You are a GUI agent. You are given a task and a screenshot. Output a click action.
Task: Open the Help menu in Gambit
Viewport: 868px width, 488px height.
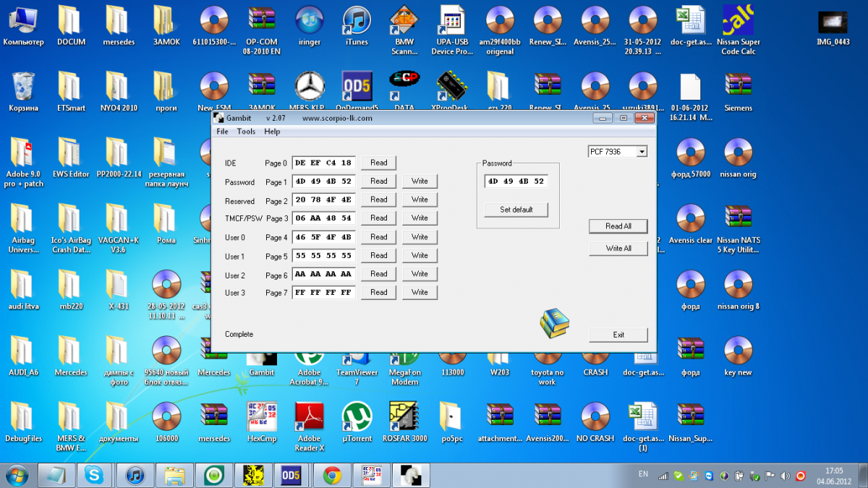point(272,132)
